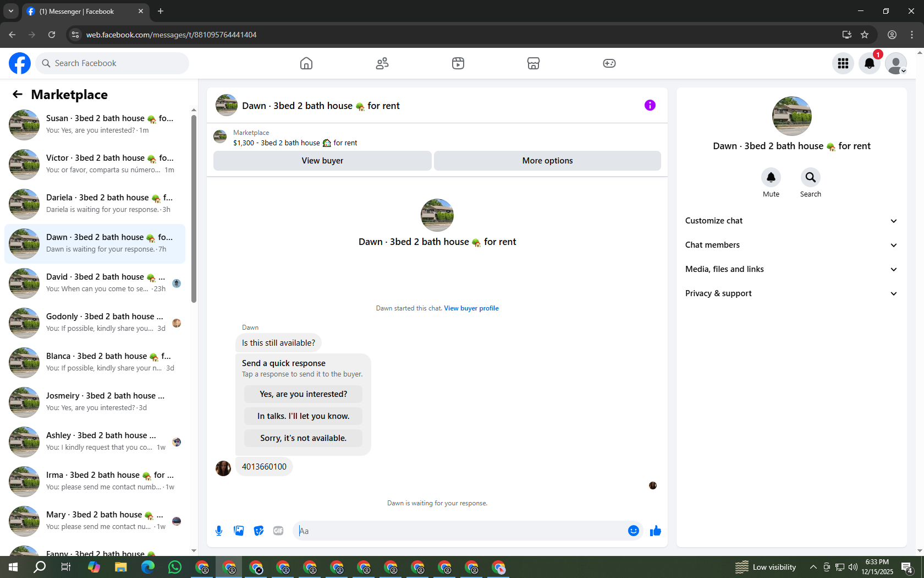Open the notifications bell with badge

pos(870,63)
